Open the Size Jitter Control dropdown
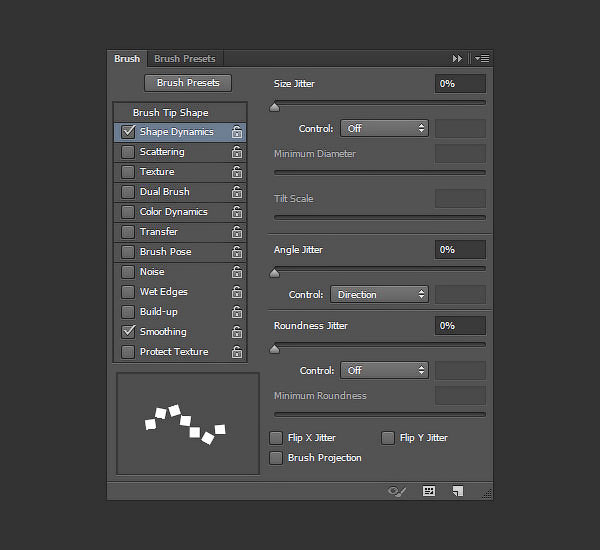This screenshot has height=550, width=600. (x=384, y=128)
